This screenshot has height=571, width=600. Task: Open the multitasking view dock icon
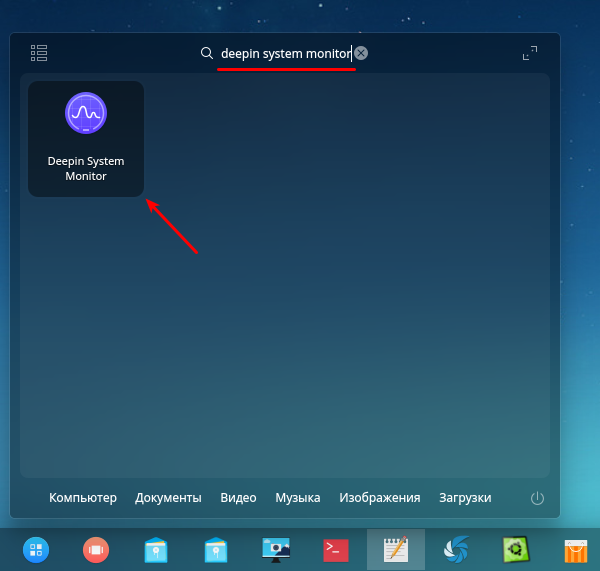96,550
